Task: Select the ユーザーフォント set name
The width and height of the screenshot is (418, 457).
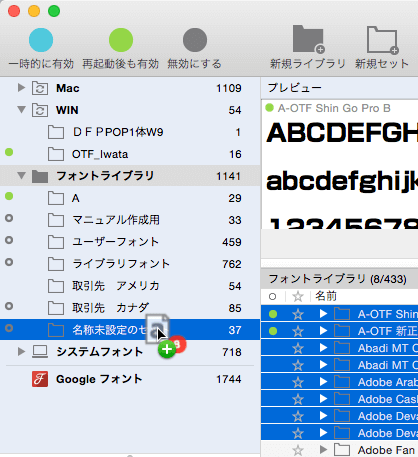Action: pos(115,242)
